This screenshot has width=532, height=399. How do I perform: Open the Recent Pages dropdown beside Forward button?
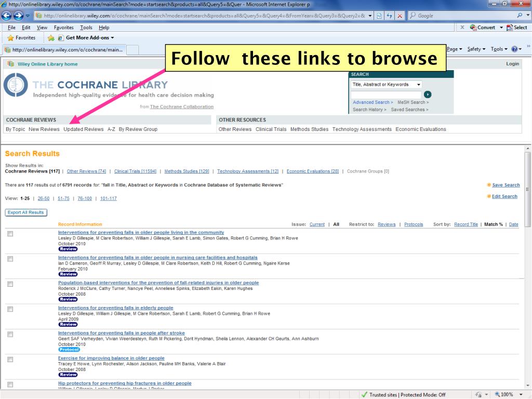[x=28, y=16]
